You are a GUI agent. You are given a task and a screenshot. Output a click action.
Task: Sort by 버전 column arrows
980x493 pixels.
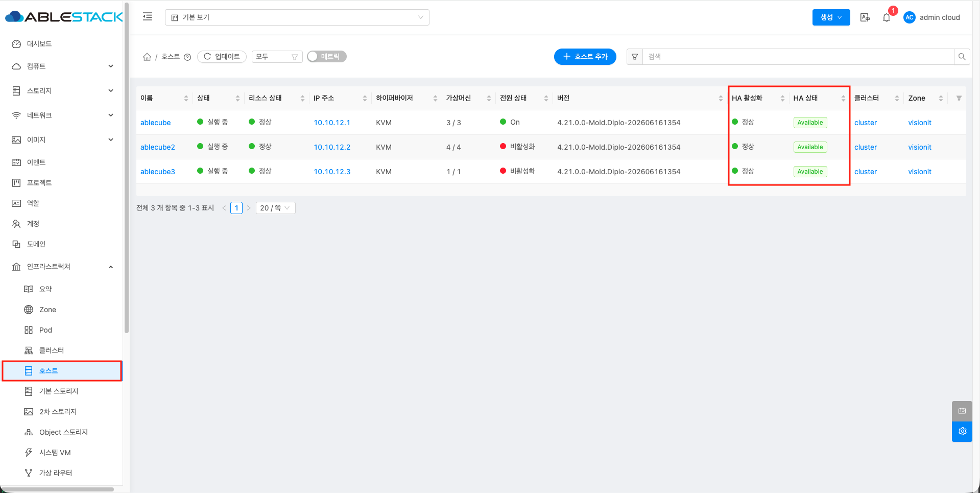coord(721,98)
